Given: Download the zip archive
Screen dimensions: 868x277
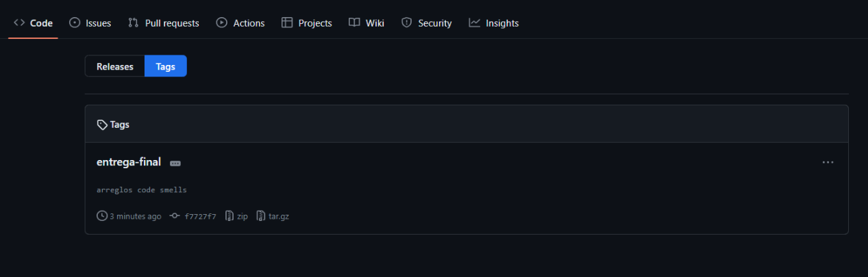Looking at the screenshot, I should click(x=236, y=216).
